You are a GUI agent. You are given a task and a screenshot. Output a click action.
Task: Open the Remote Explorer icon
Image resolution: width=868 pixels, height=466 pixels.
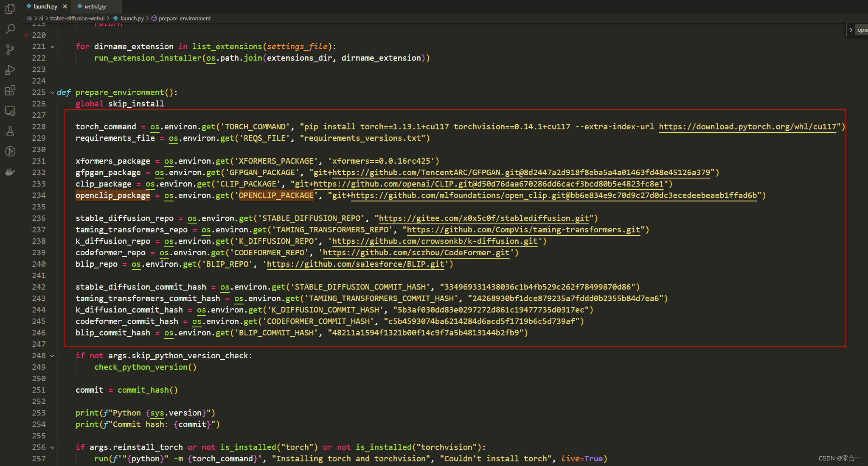(10, 111)
